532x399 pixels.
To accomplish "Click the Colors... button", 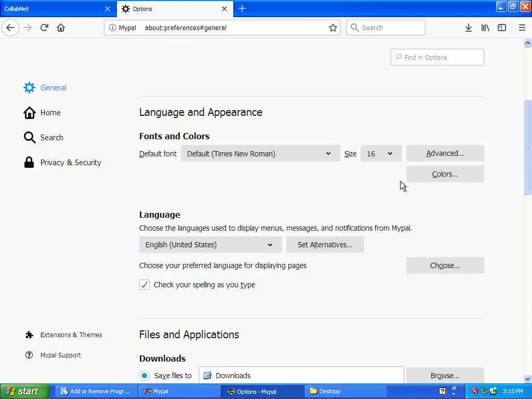I will (445, 174).
